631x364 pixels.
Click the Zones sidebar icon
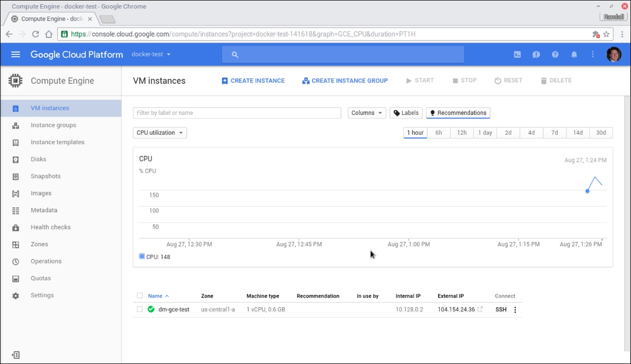coord(16,244)
